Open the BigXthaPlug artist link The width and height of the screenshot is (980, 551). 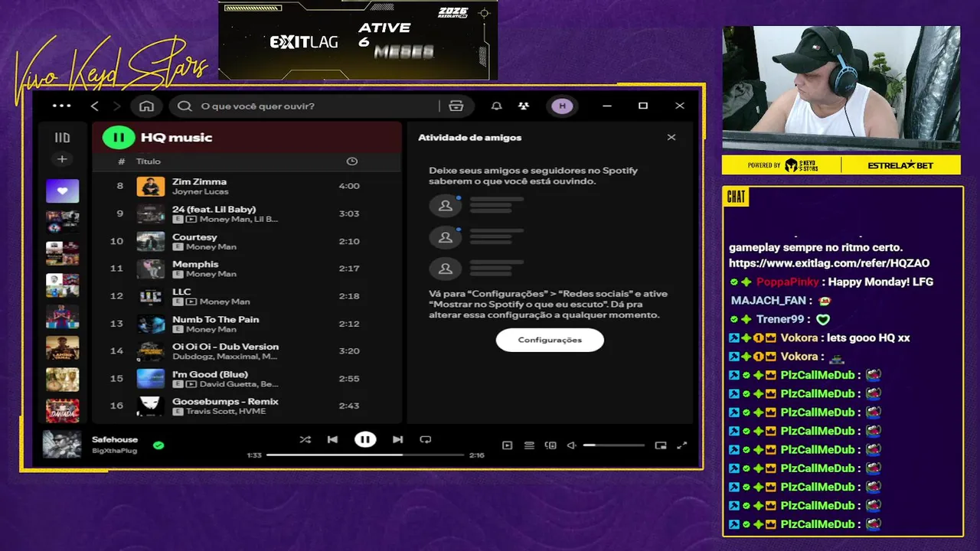pos(115,451)
